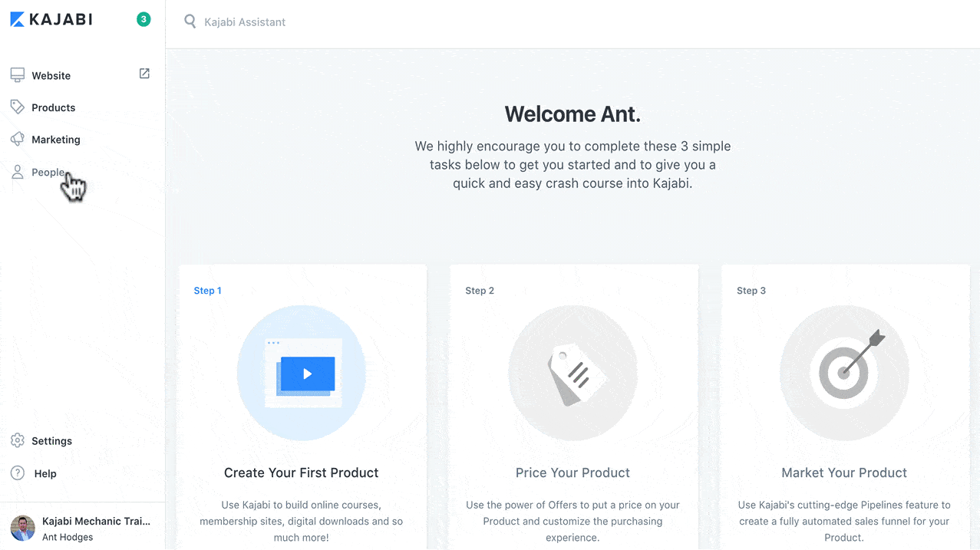Click the Ant Hodges profile avatar

pyautogui.click(x=23, y=528)
